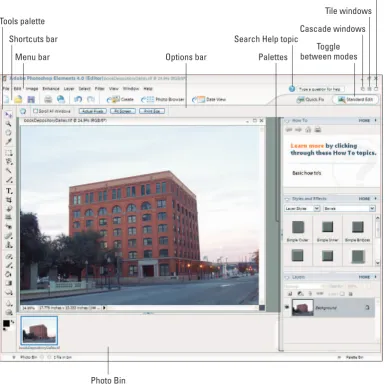Select the Hand tool in tools palette

tap(9, 132)
